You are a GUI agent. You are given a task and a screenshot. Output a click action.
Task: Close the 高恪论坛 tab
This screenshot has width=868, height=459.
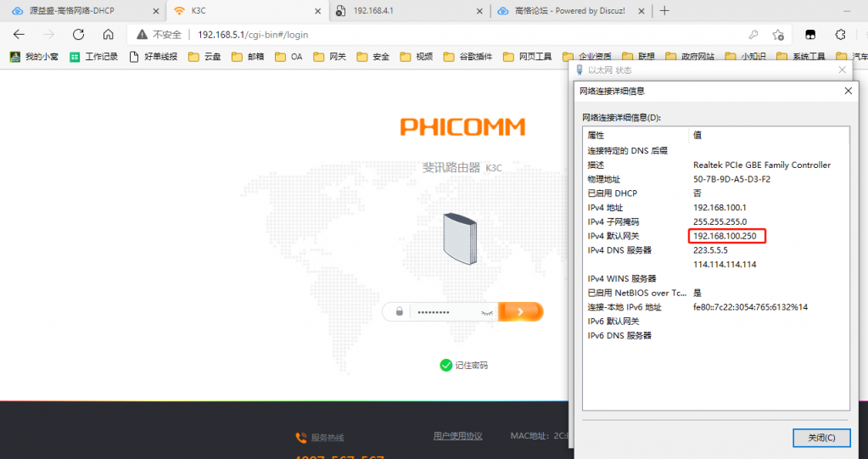641,10
